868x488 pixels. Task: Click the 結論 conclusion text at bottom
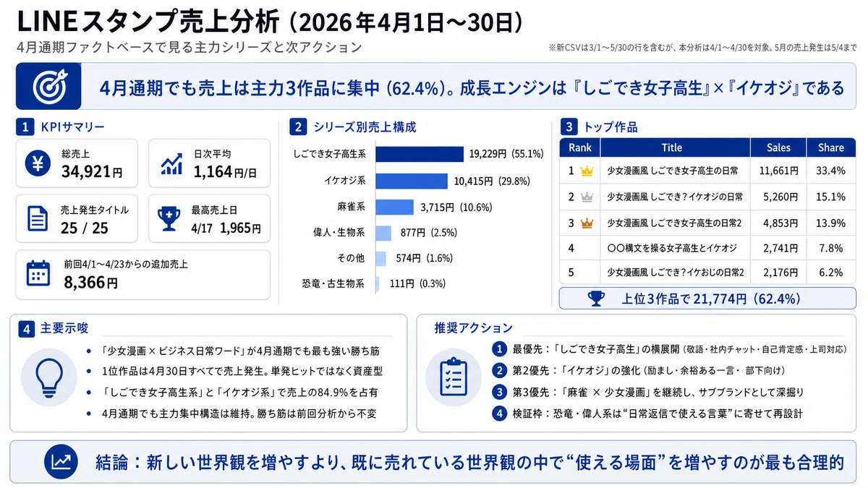click(x=469, y=461)
